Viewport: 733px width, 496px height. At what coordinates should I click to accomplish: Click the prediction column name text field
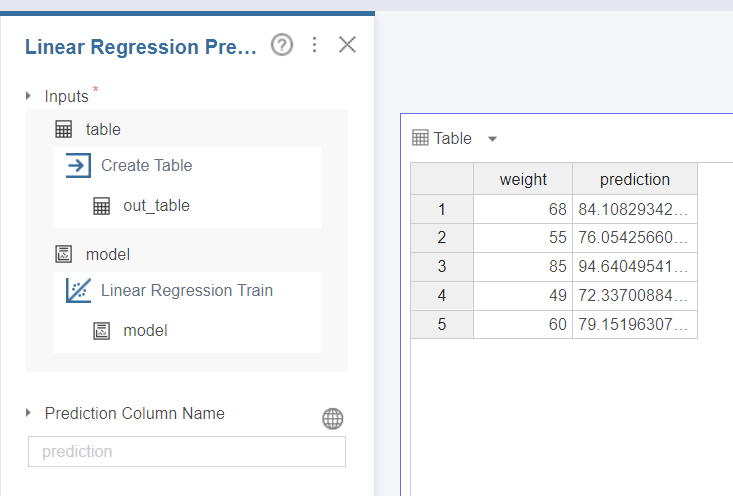coord(187,451)
